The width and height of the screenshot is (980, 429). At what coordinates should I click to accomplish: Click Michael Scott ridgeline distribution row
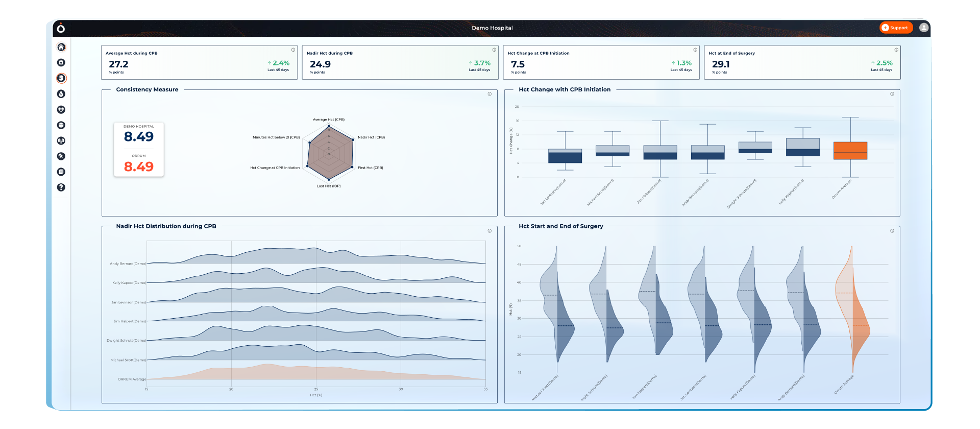tap(316, 352)
